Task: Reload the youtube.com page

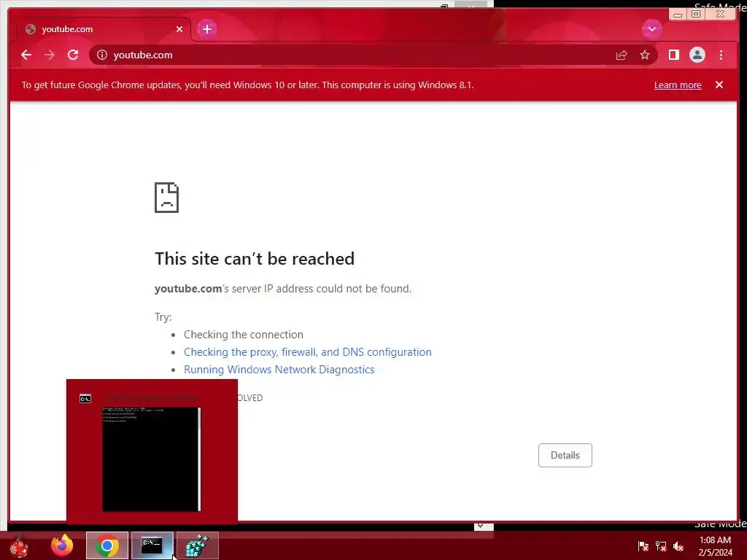Action: coord(73,55)
